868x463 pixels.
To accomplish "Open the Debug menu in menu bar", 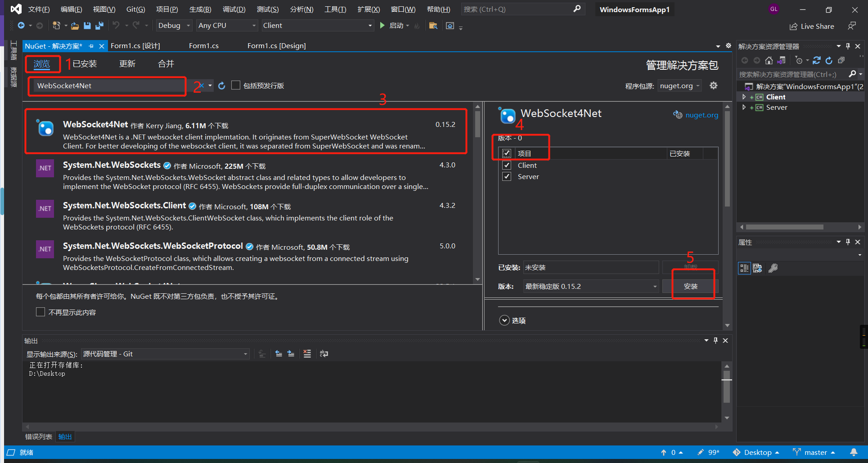I will click(234, 9).
